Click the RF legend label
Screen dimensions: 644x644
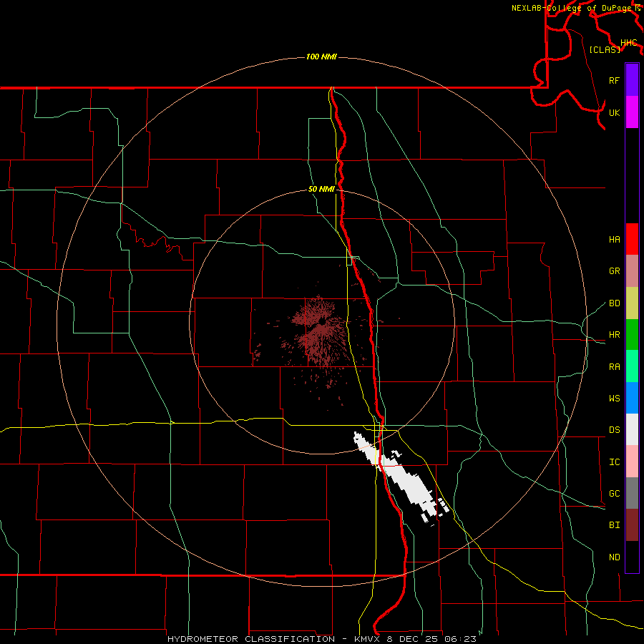(614, 80)
